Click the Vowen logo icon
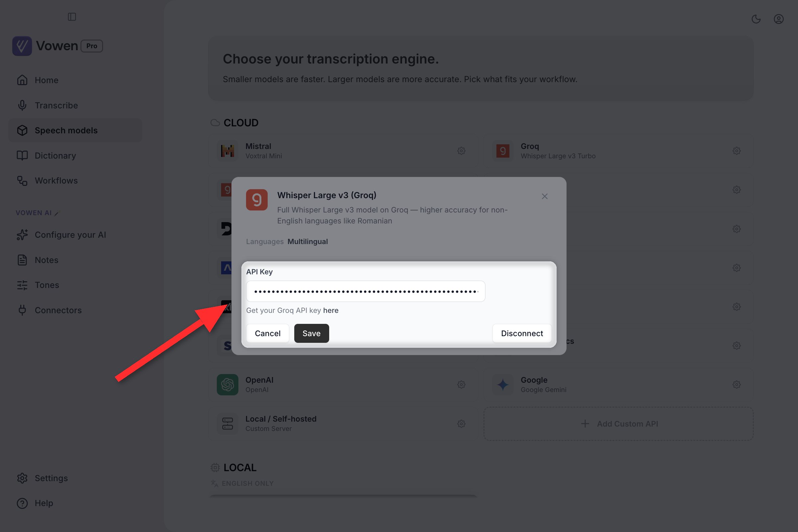 click(22, 46)
